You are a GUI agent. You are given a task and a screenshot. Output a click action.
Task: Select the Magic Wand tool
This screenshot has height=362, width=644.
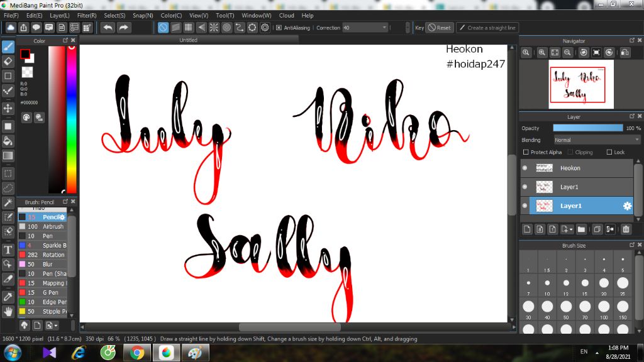[8, 202]
